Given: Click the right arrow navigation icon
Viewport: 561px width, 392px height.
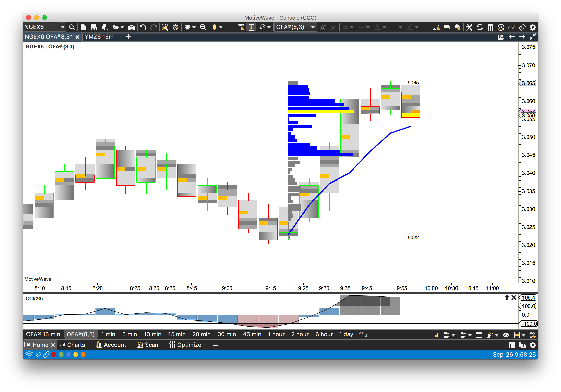Looking at the screenshot, I should click(x=522, y=37).
